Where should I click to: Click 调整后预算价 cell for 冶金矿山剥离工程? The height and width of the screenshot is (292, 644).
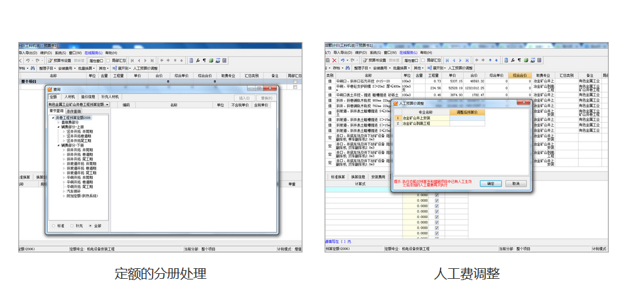coord(468,123)
